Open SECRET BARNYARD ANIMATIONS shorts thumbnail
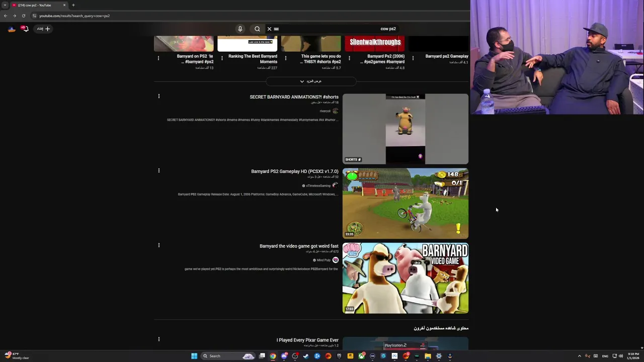 click(406, 129)
